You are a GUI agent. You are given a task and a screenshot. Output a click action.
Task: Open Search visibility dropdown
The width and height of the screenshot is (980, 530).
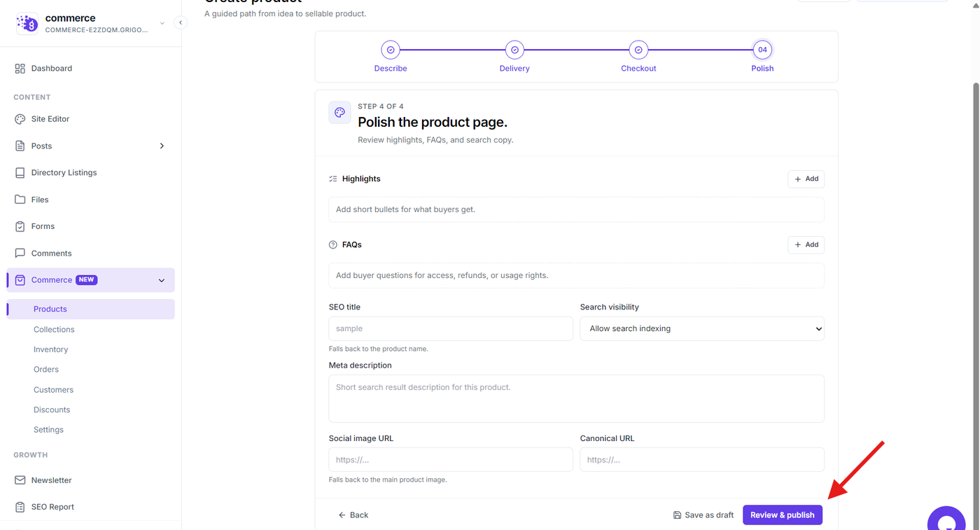pyautogui.click(x=702, y=328)
